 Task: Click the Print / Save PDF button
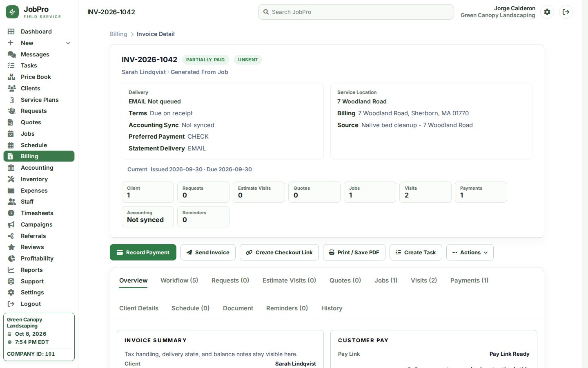[354, 252]
